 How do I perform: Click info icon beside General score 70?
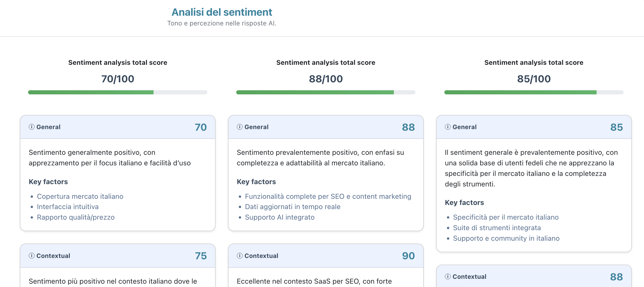coord(32,127)
